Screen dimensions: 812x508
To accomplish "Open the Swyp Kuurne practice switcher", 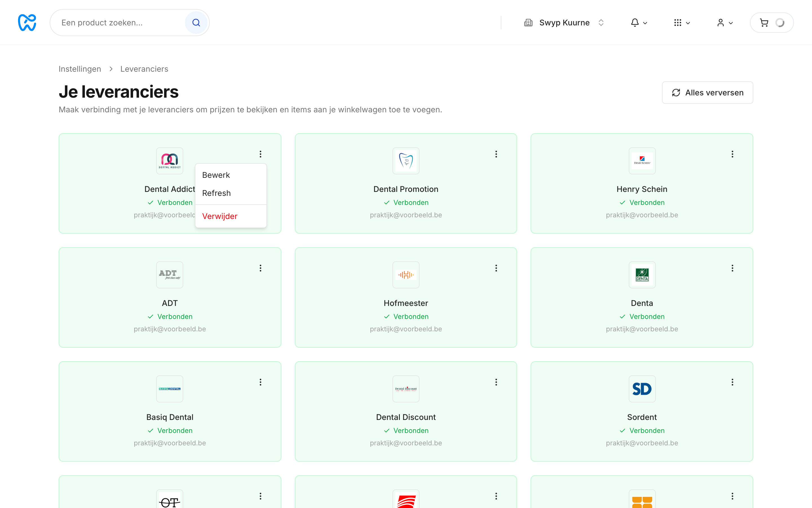I will 564,23.
